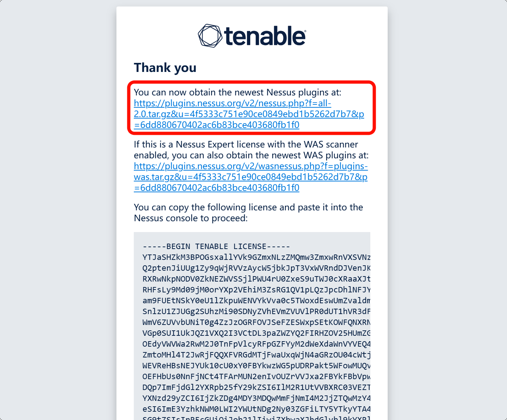Screen dimensions: 507x420
Task: Click the Tenable hexagon logo icon
Action: 210,36
